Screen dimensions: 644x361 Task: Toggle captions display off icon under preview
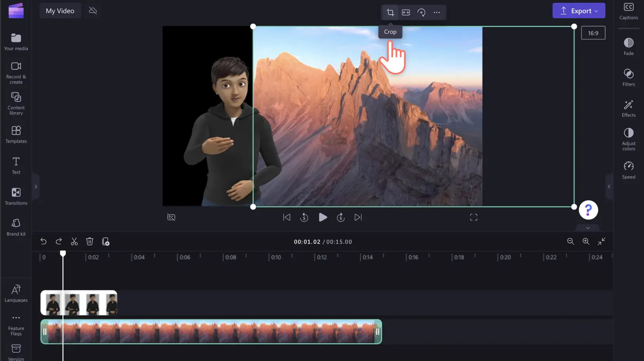coord(171,217)
